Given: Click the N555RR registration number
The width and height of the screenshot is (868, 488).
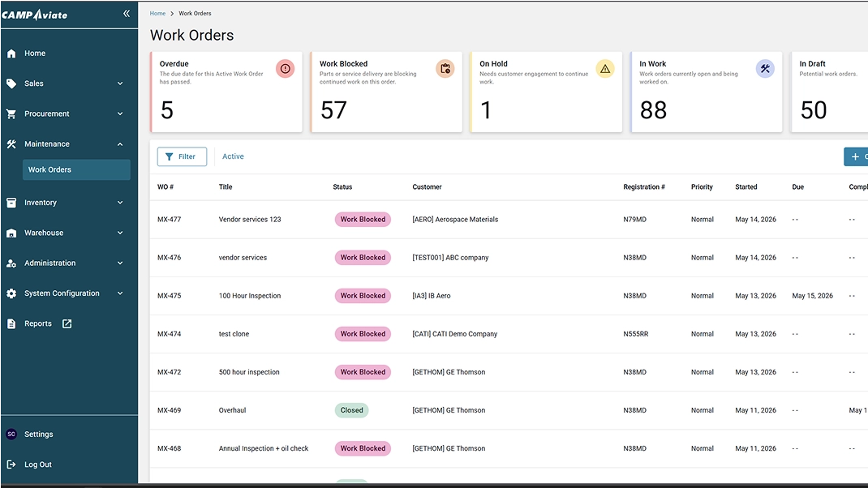Looking at the screenshot, I should (x=635, y=334).
